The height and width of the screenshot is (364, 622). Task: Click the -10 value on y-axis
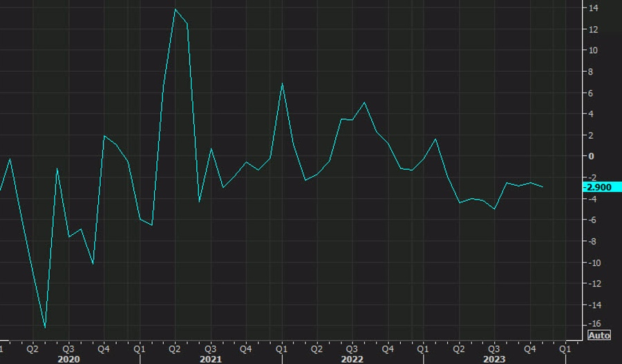(594, 262)
